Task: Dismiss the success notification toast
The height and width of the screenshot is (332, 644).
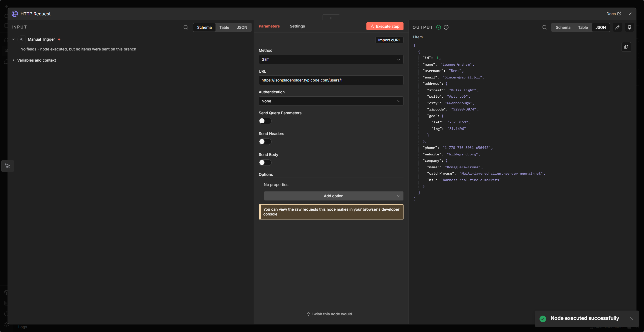Action: click(x=631, y=319)
